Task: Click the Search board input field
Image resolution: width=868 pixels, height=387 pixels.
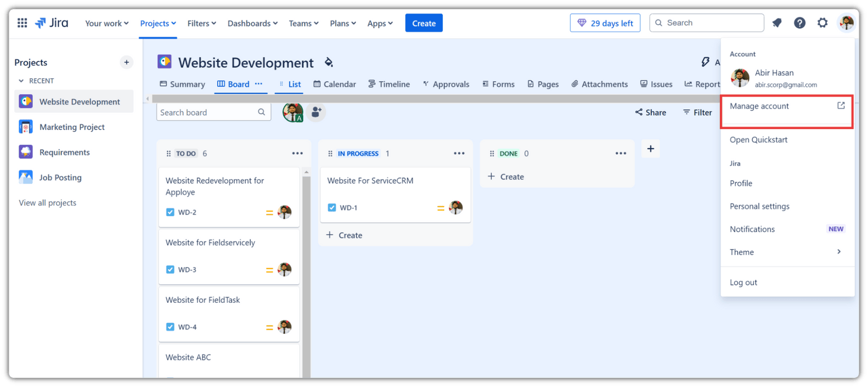Action: click(207, 112)
